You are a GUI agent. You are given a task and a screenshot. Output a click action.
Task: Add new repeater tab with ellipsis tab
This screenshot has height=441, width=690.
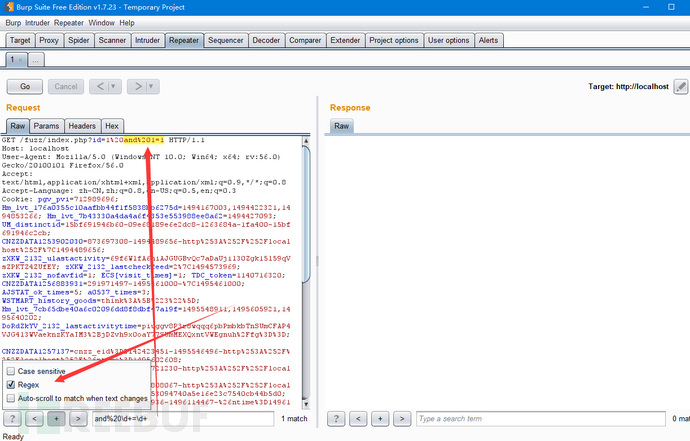pyautogui.click(x=36, y=60)
